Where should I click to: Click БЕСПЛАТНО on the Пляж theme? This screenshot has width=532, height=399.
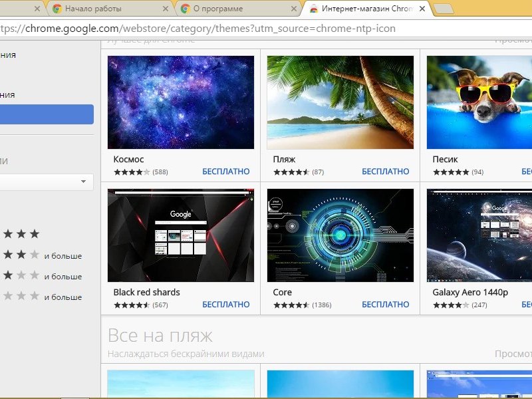pyautogui.click(x=386, y=172)
